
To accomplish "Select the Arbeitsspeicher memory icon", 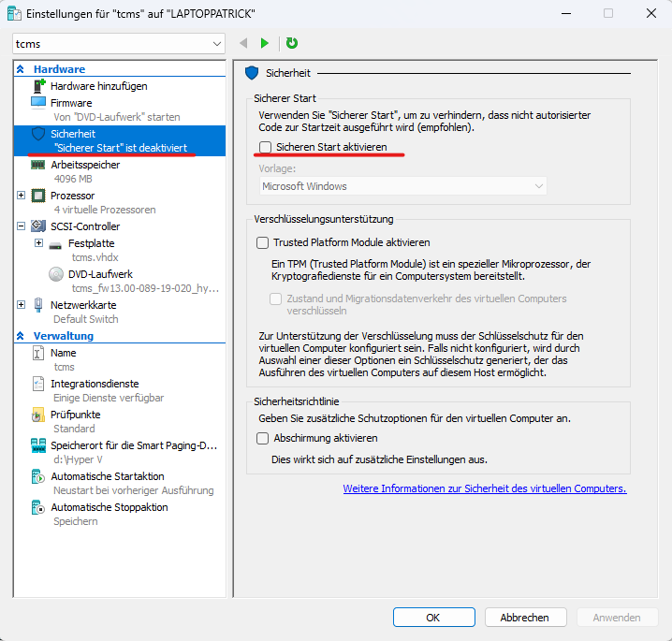I will (x=38, y=165).
